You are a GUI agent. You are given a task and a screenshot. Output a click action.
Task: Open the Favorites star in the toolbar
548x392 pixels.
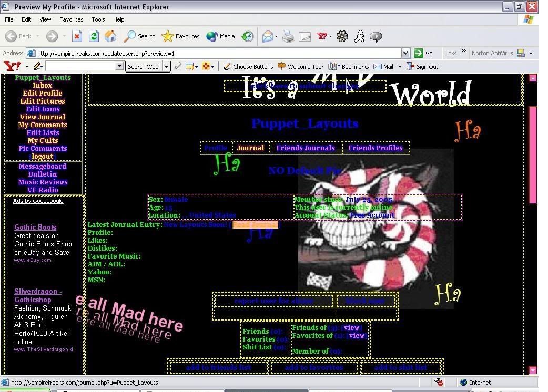coord(181,36)
